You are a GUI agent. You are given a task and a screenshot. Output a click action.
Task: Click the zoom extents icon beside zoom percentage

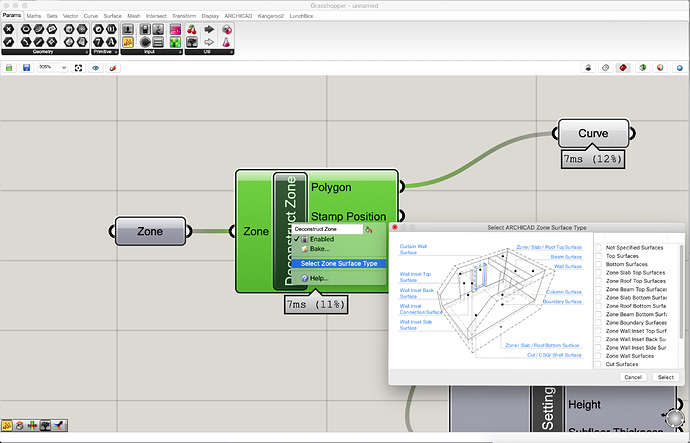click(78, 68)
